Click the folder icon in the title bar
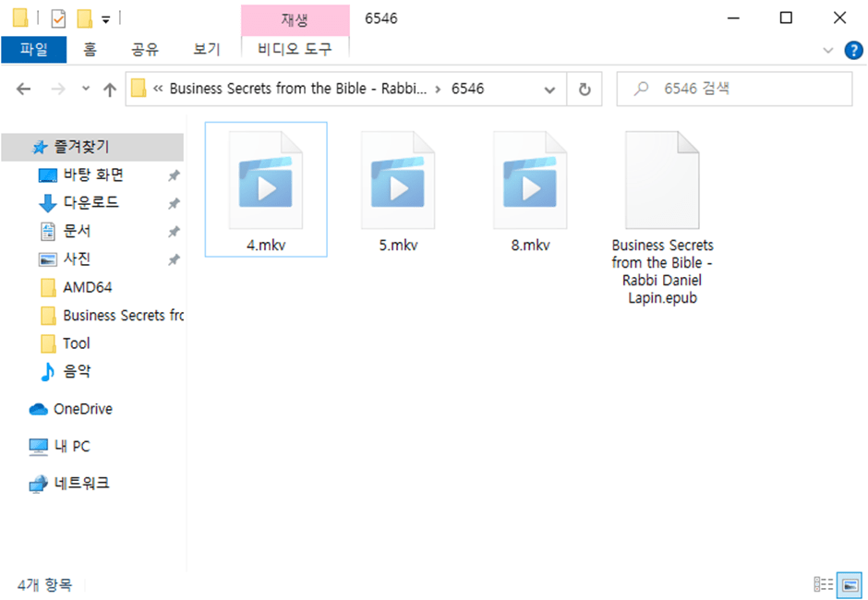This screenshot has height=600, width=868. point(20,18)
